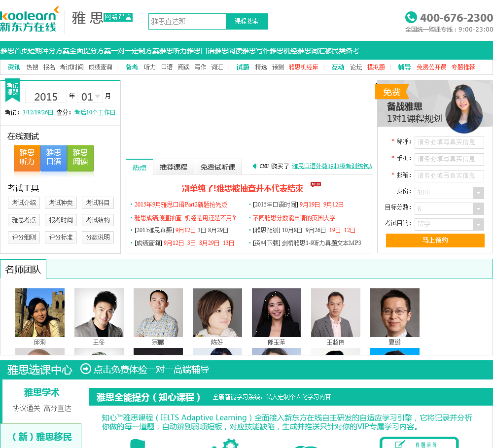Open the 雅思机经库 red link
The image size is (493, 448).
coord(303,67)
